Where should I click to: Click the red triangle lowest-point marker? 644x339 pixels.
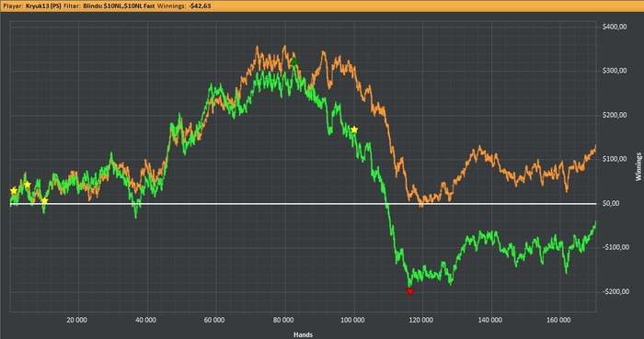click(410, 291)
